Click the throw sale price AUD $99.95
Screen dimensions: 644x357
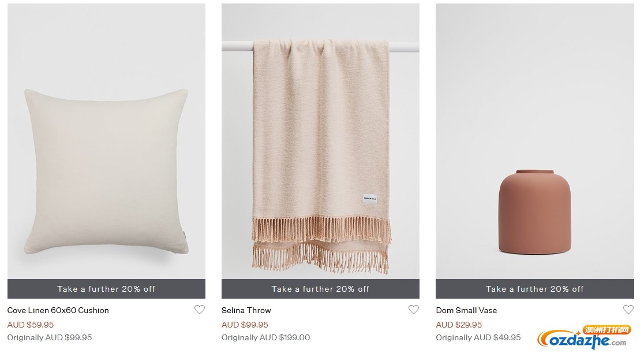pyautogui.click(x=245, y=325)
